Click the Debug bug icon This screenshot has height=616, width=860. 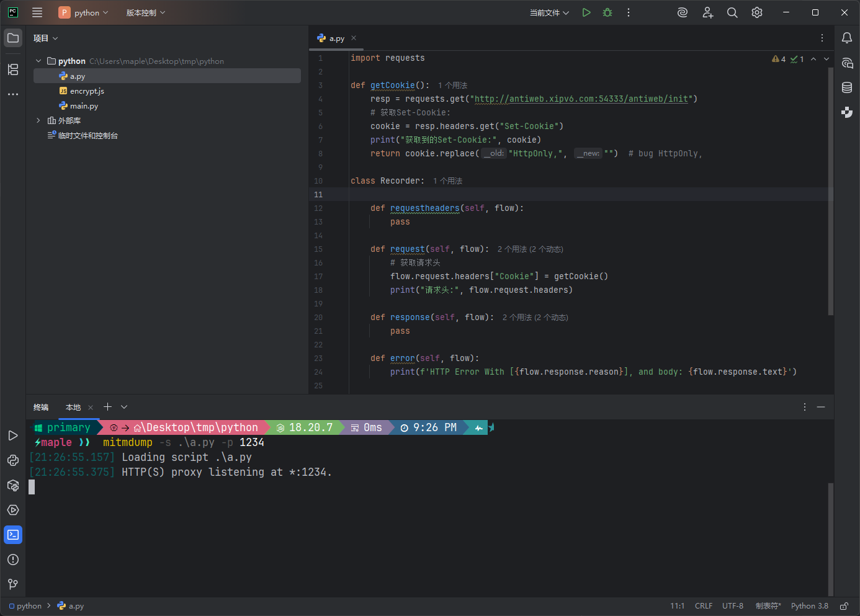(x=607, y=12)
